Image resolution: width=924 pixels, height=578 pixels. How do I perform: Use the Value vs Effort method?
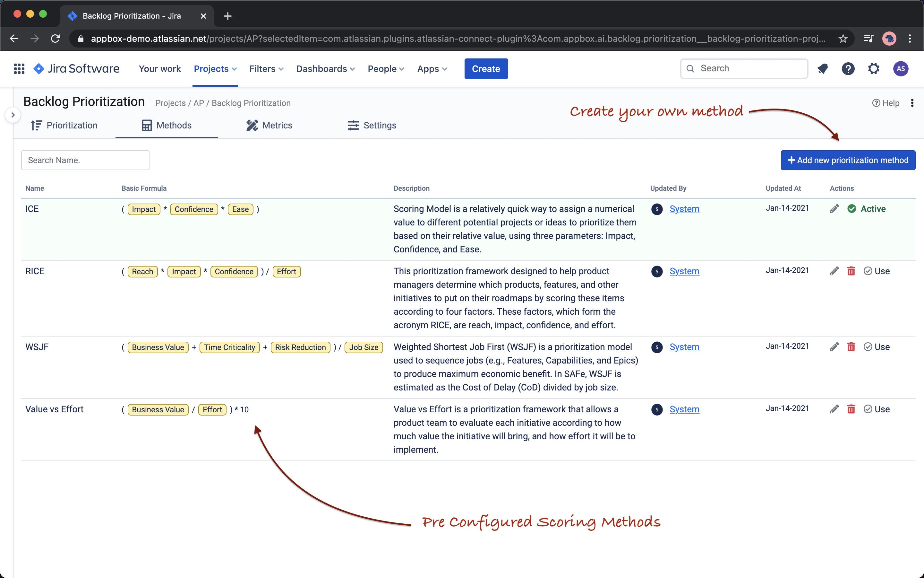[x=877, y=409]
